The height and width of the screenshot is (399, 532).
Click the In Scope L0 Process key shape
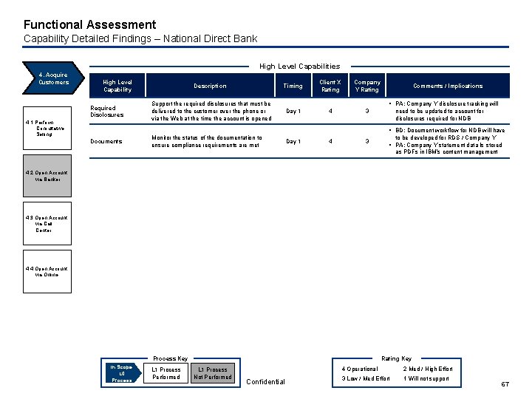tap(123, 373)
